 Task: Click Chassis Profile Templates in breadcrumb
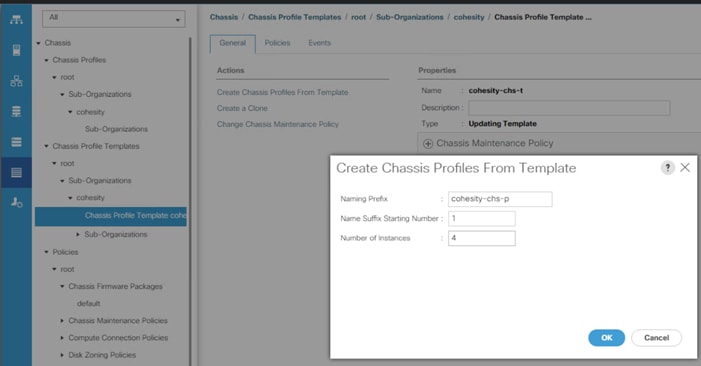tap(295, 17)
